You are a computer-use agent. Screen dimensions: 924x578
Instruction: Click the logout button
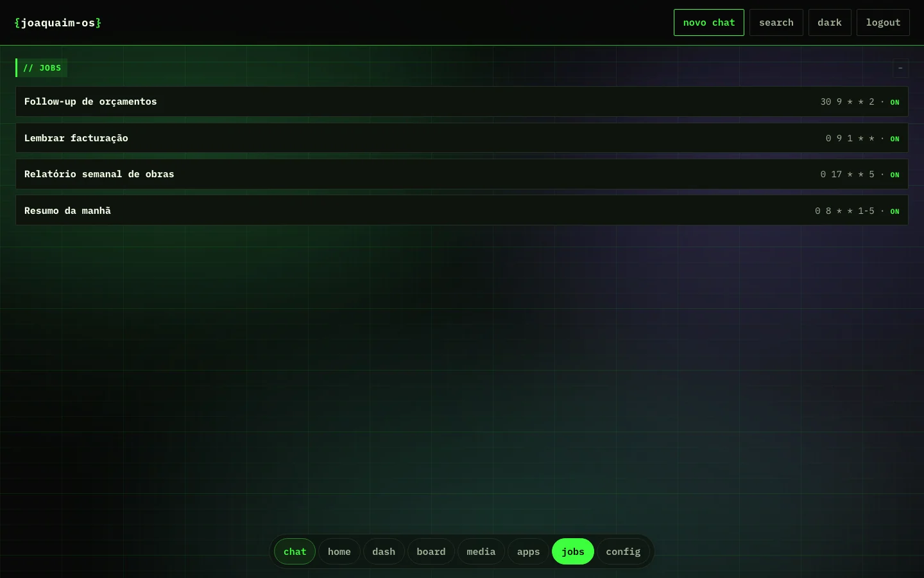point(883,22)
